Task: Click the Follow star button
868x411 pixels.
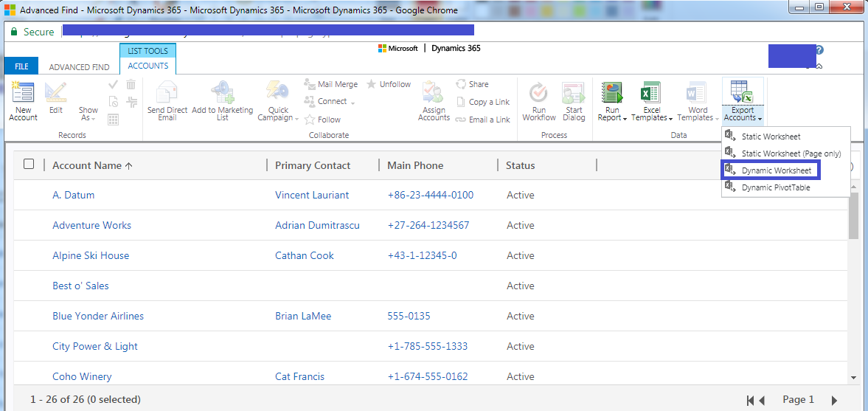Action: coord(323,119)
